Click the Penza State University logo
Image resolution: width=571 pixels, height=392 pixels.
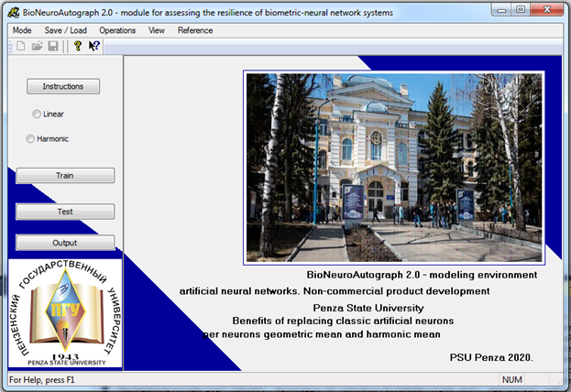click(x=65, y=313)
